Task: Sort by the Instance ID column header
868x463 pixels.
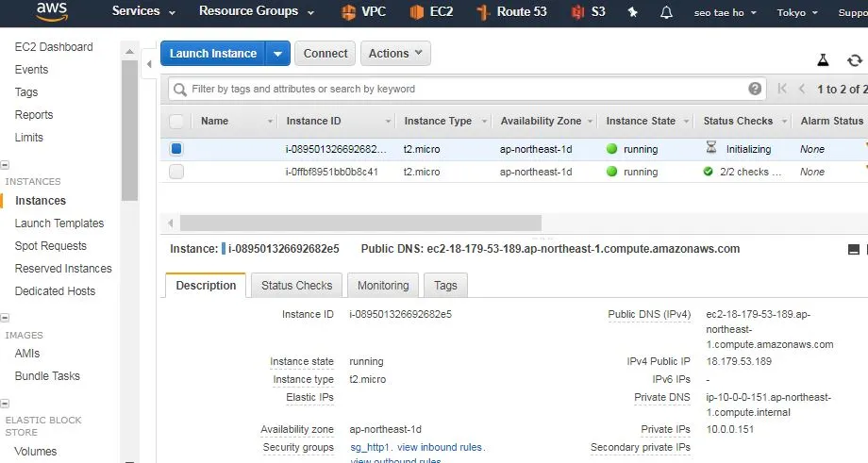Action: (x=313, y=121)
